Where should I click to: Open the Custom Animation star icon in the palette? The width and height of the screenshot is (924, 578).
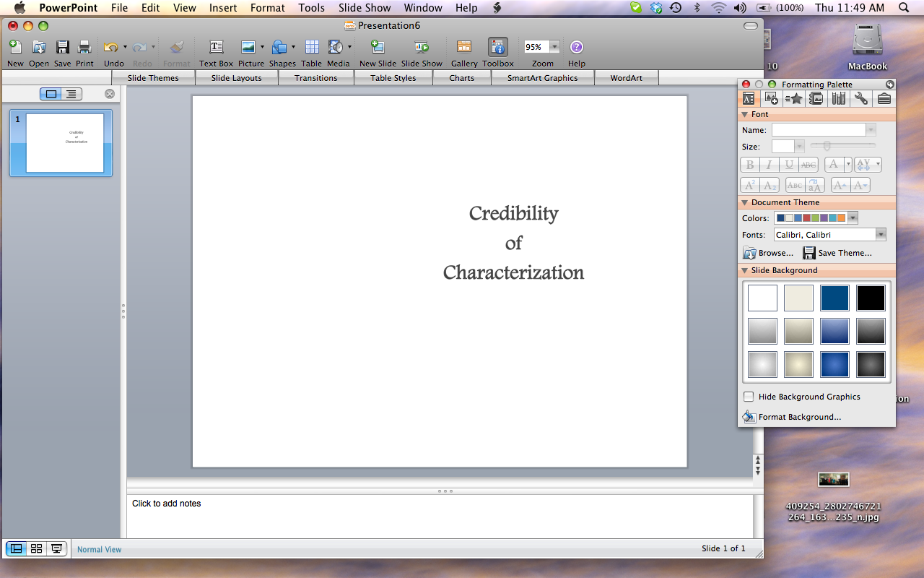793,99
